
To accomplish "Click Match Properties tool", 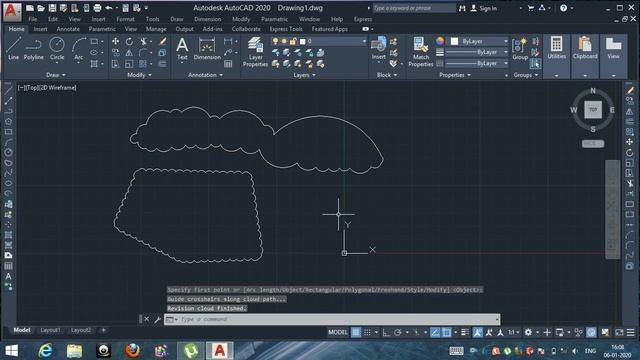I will click(420, 51).
